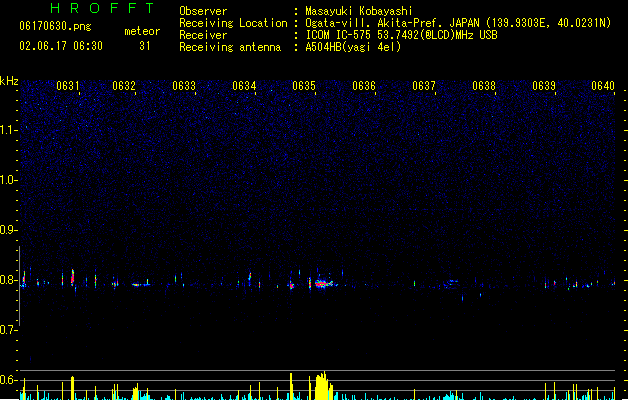629x400 pixels.
Task: Click the Receiving antenna label
Action: point(230,47)
